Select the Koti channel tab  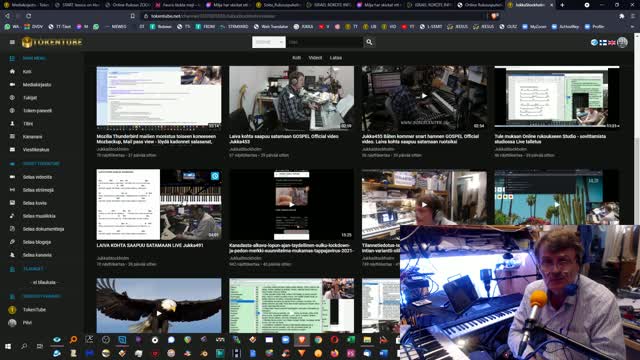pyautogui.click(x=296, y=58)
